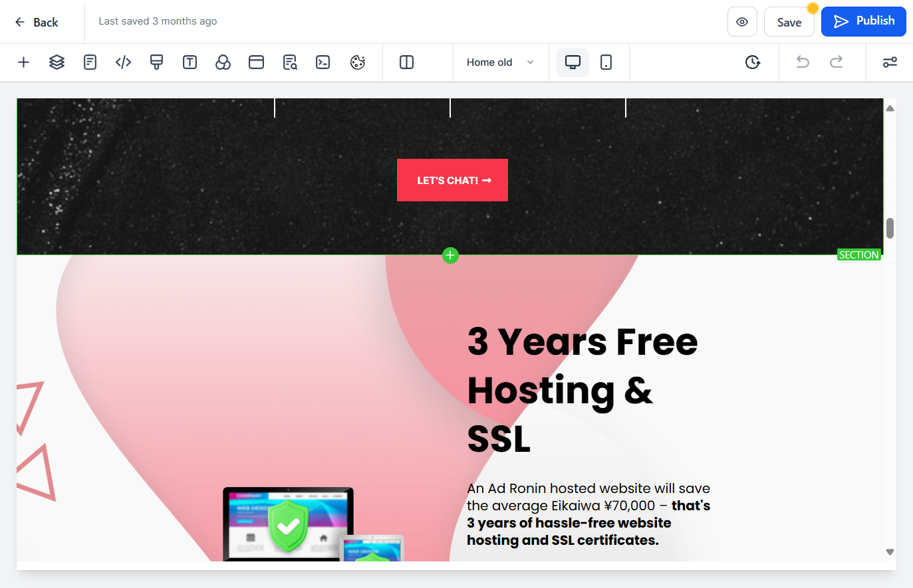Click the canvas scrollbar thumb
This screenshot has width=913, height=588.
(890, 228)
